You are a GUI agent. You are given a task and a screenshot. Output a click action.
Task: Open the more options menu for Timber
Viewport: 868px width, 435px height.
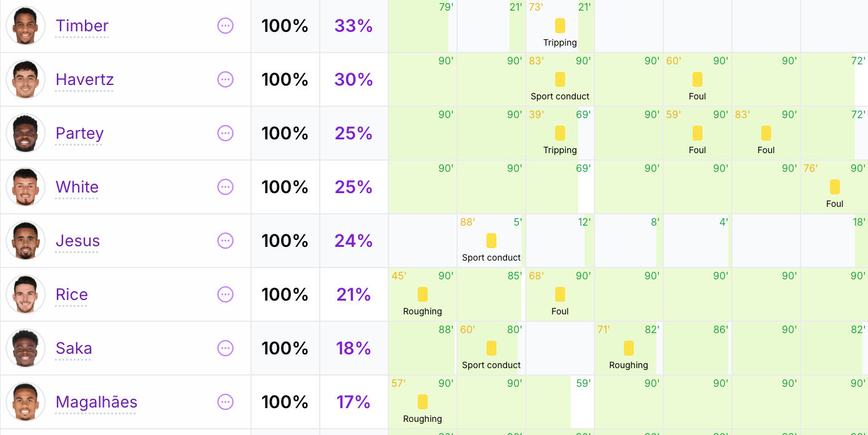pyautogui.click(x=225, y=26)
